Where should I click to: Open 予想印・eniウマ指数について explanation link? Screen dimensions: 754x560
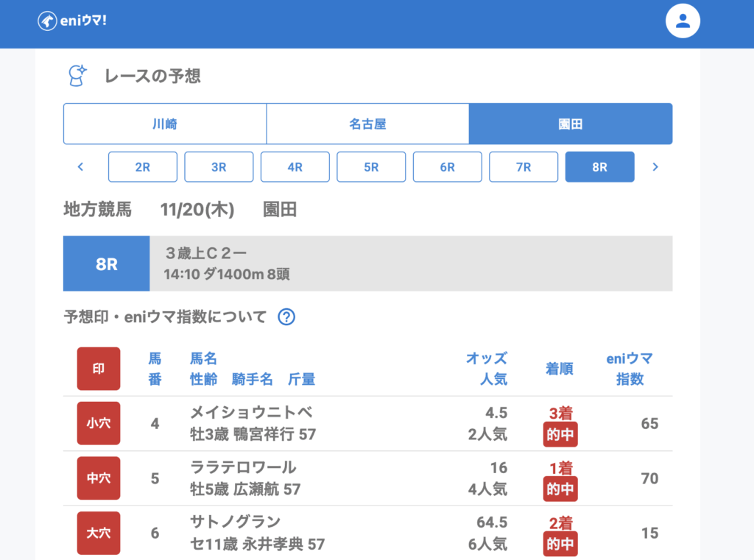(165, 317)
